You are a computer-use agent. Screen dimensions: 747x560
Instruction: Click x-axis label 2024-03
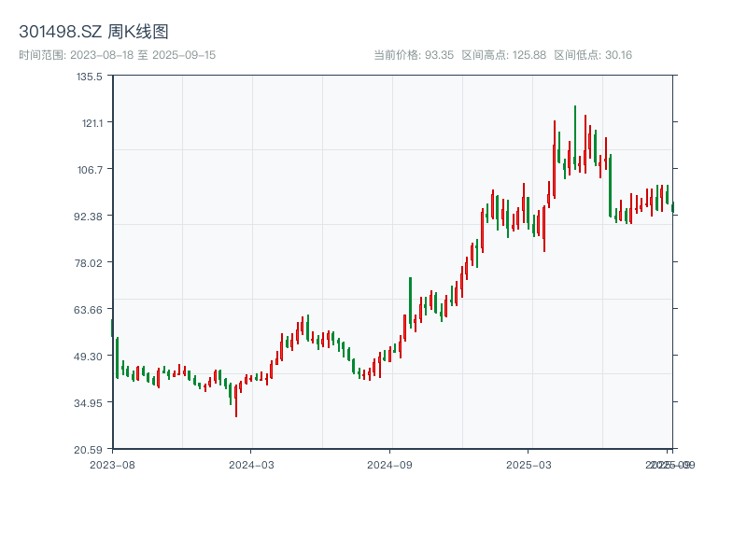point(251,465)
